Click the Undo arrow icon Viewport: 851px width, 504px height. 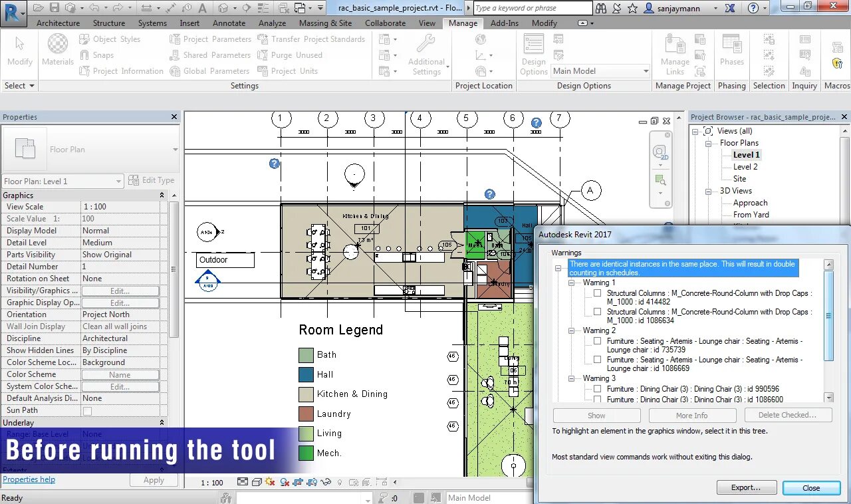94,8
